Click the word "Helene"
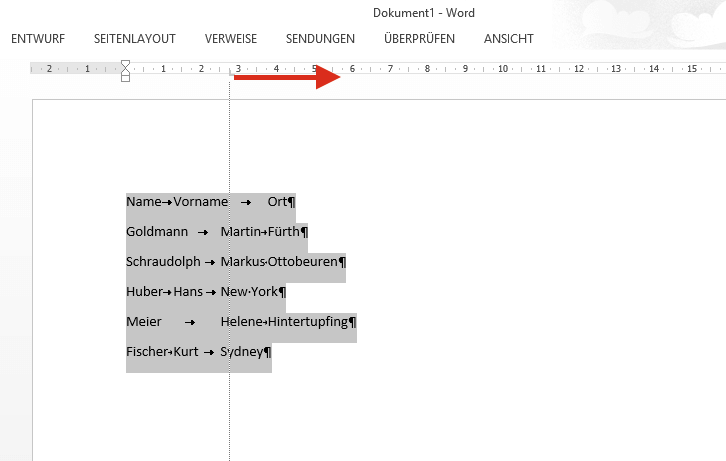Screen dimensions: 726x461 click(242, 322)
